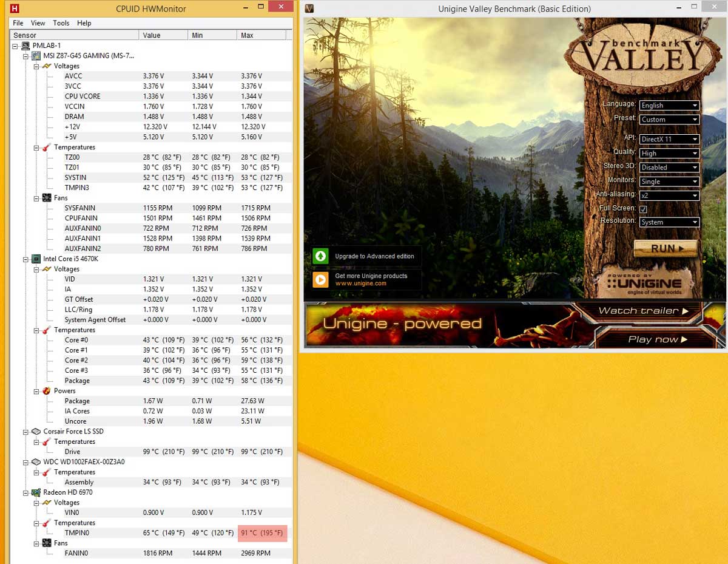This screenshot has height=564, width=728.
Task: Click the Intel Core i5 4670K processor icon
Action: pos(36,259)
